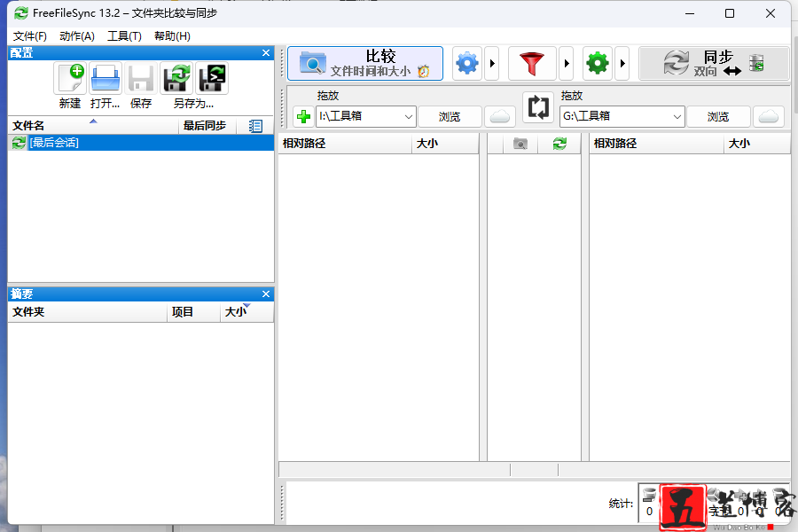Open a configuration file icon

[x=106, y=78]
